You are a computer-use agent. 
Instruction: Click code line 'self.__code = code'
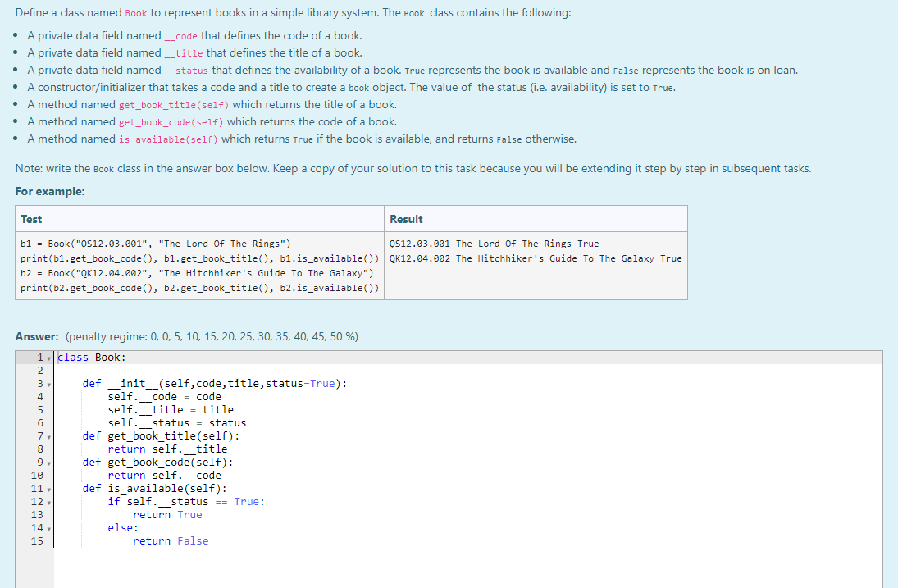click(164, 397)
